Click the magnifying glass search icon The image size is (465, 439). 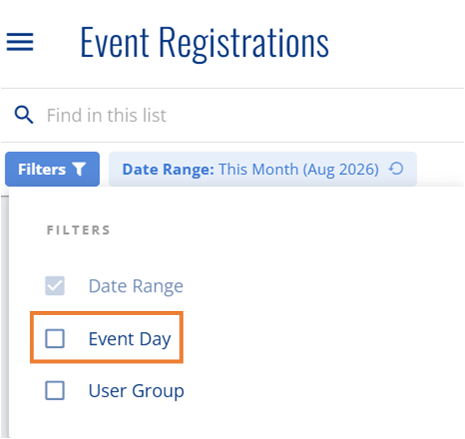24,115
